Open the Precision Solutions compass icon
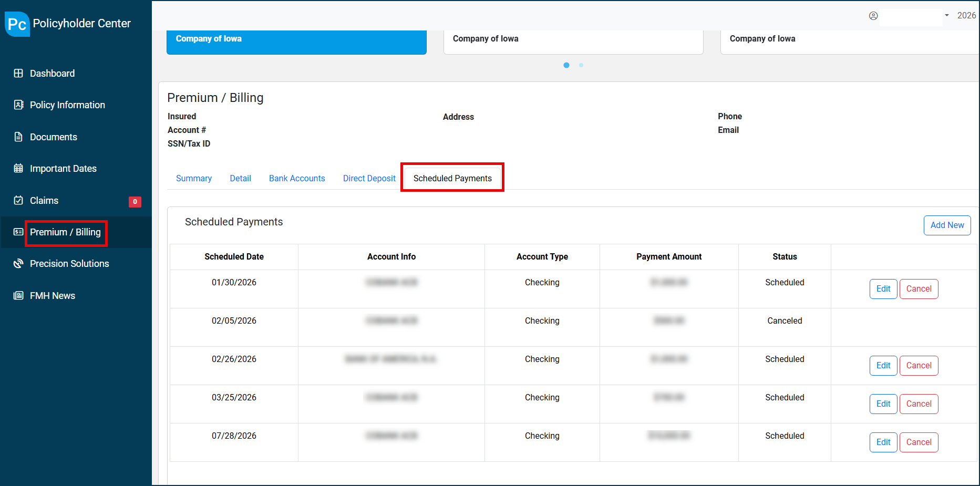This screenshot has height=486, width=980. click(x=18, y=263)
